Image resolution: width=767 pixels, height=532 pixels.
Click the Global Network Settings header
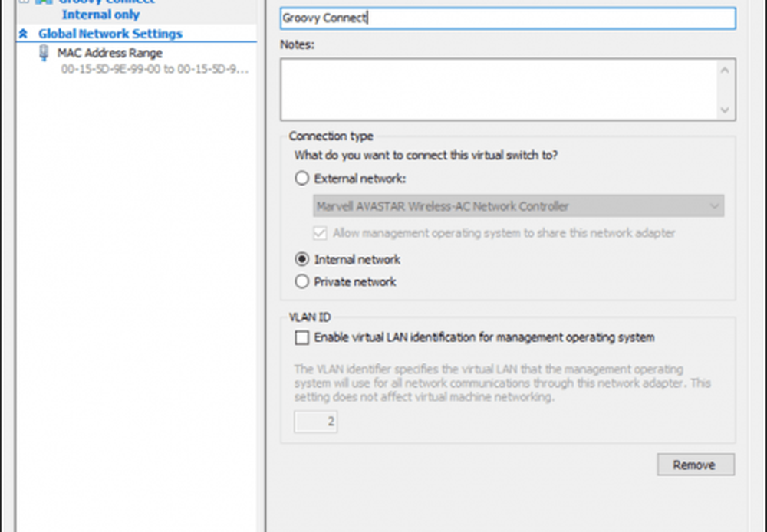(x=110, y=34)
